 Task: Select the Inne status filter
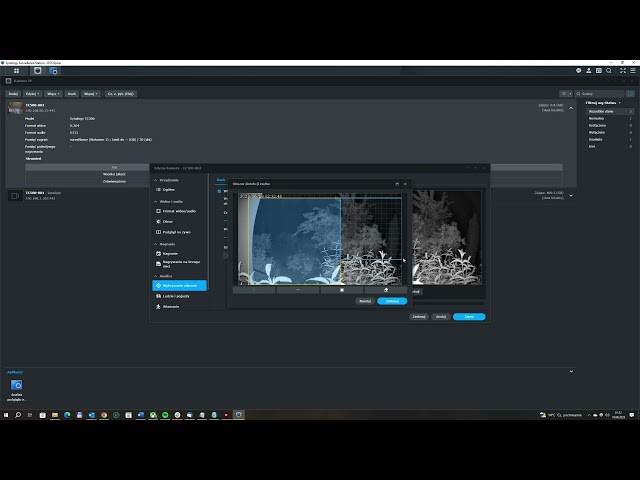(x=610, y=147)
